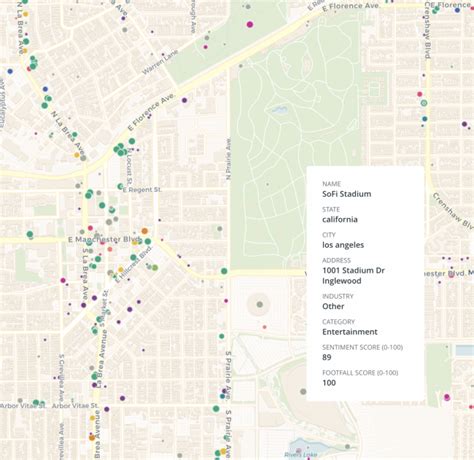The height and width of the screenshot is (460, 474).
Task: Select the magenta marker in the bottom-right park strip
Action: click(447, 397)
